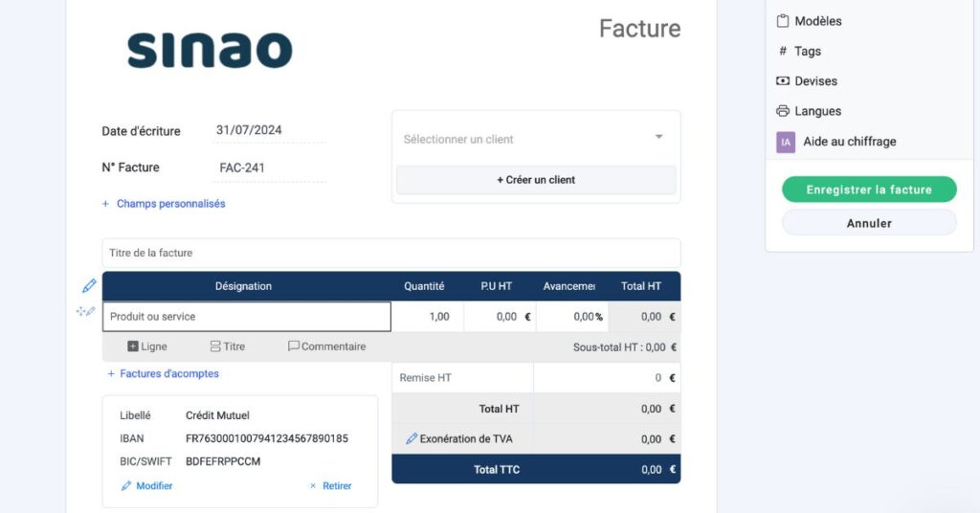Add a Commentaire row to the invoice
The image size is (980, 513).
tap(326, 346)
